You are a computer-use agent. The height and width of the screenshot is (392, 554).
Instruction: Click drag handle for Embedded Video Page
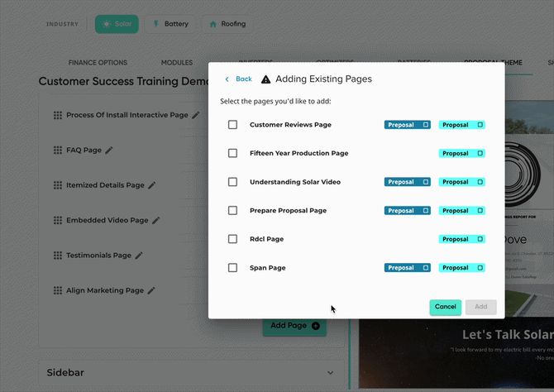[58, 220]
